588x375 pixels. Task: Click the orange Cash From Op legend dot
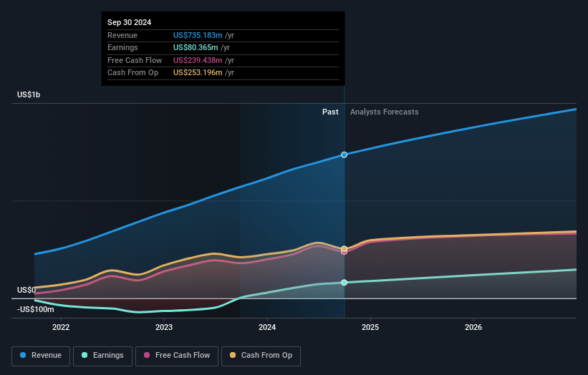(x=233, y=355)
